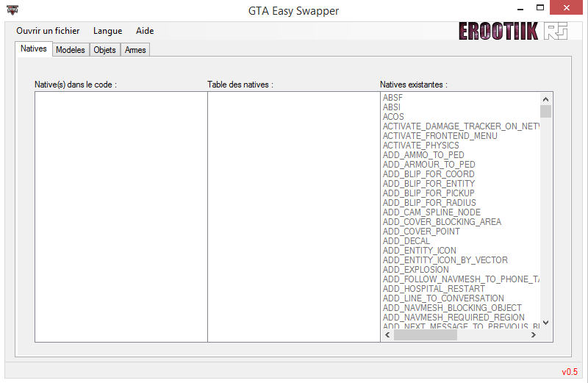This screenshot has height=383, width=588.
Task: Select ADD_BLIP_FOR_PICKUP entry
Action: 429,193
